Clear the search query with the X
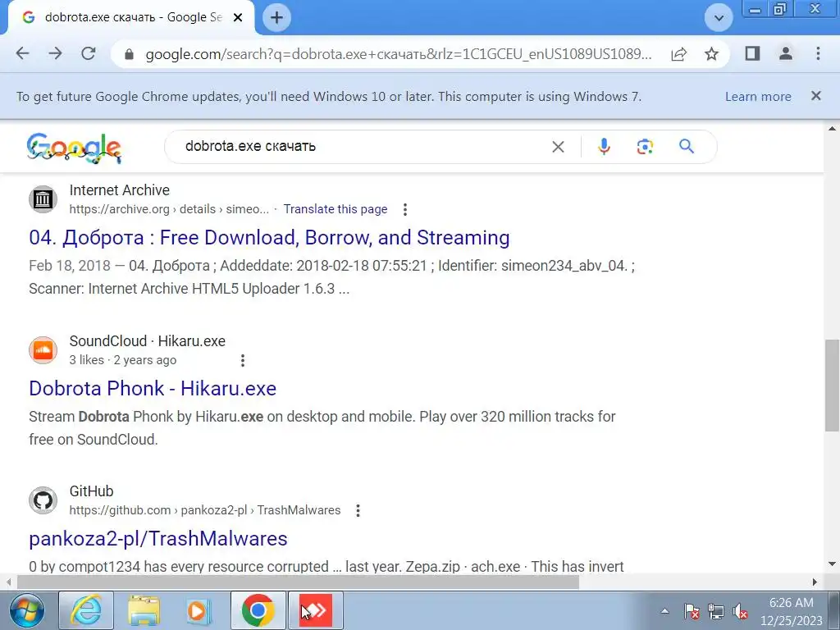Screen dimensions: 840x630 pos(558,147)
